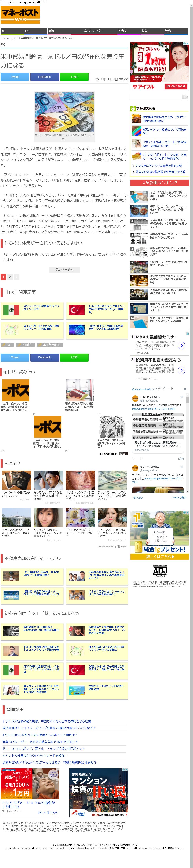The image size is (193, 868).
Task: Open the 不動産 navigation tab
Action: coord(129,31)
